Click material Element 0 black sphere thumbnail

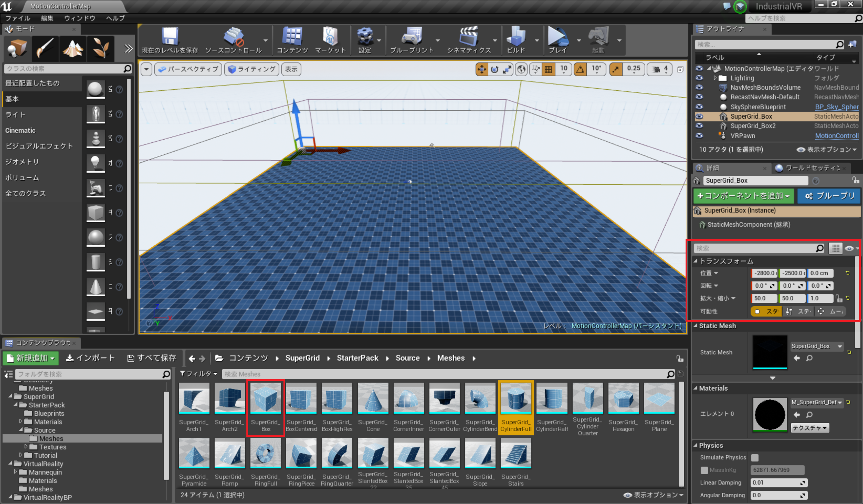pos(770,415)
